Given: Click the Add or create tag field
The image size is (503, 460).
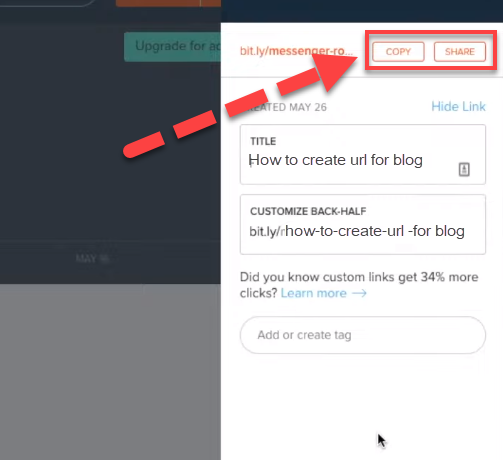Looking at the screenshot, I should [x=363, y=335].
